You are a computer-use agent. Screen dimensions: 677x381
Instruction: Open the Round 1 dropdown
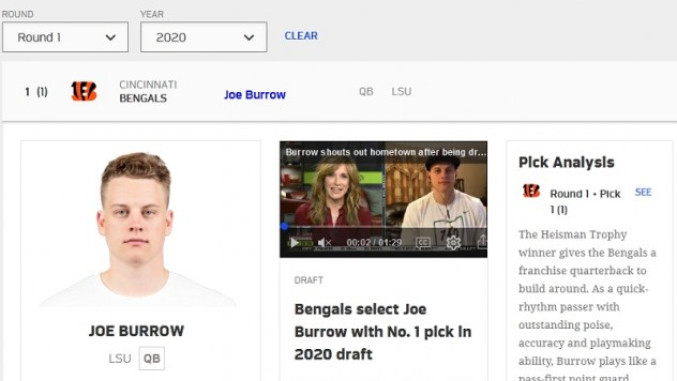tap(65, 37)
